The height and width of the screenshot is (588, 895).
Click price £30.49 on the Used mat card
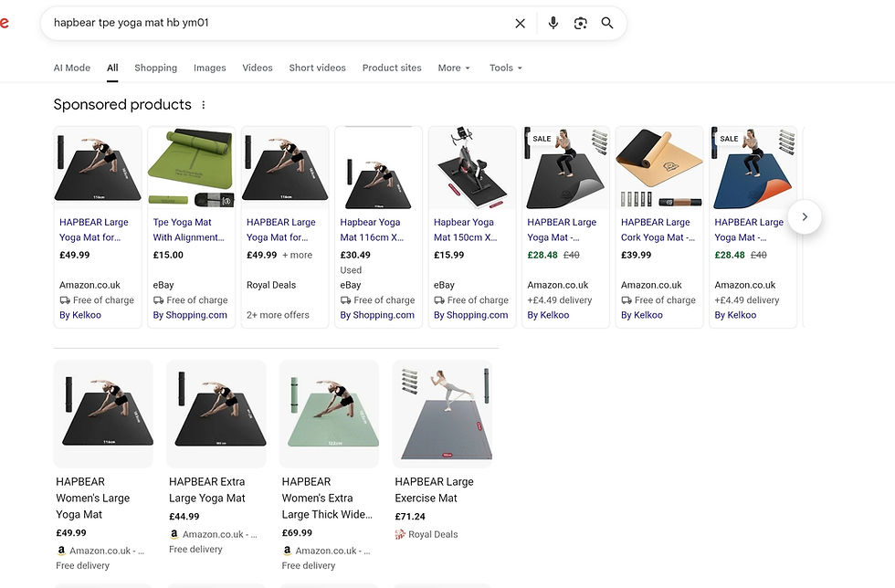click(x=355, y=255)
